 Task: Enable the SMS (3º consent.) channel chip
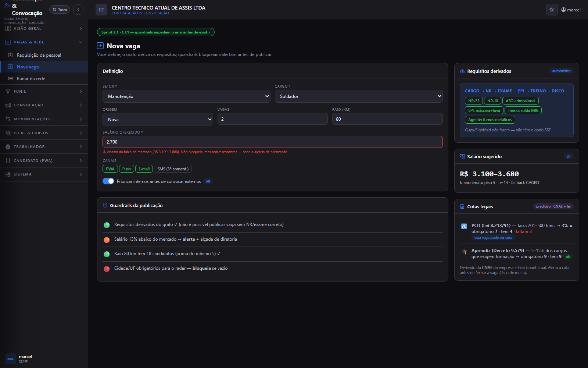point(173,169)
